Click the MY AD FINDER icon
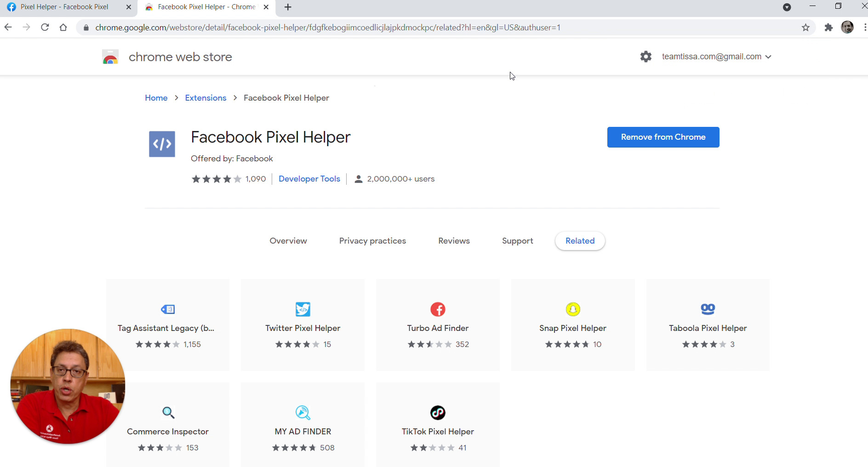This screenshot has height=467, width=868. point(303,413)
